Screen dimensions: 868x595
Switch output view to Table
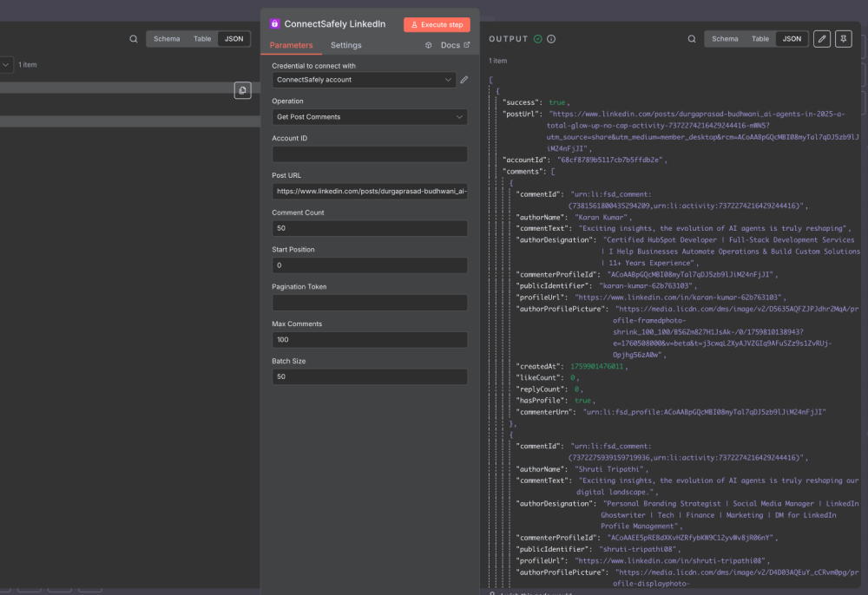coord(760,38)
